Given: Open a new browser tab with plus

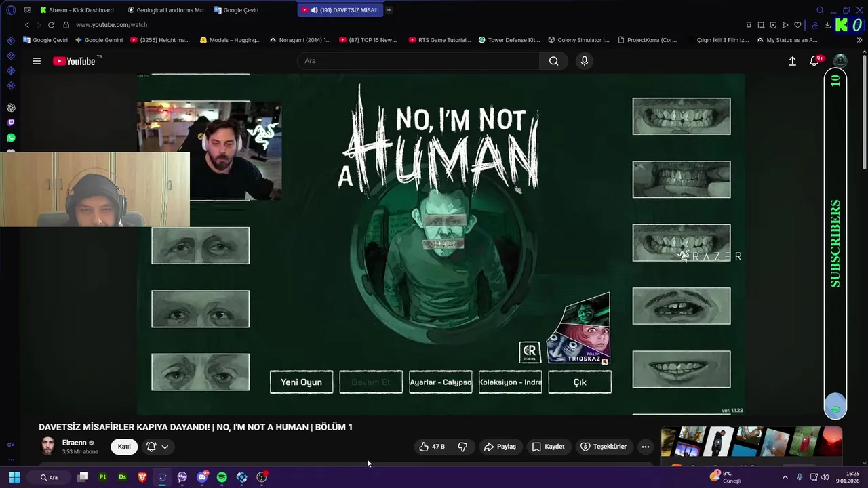Looking at the screenshot, I should 389,10.
